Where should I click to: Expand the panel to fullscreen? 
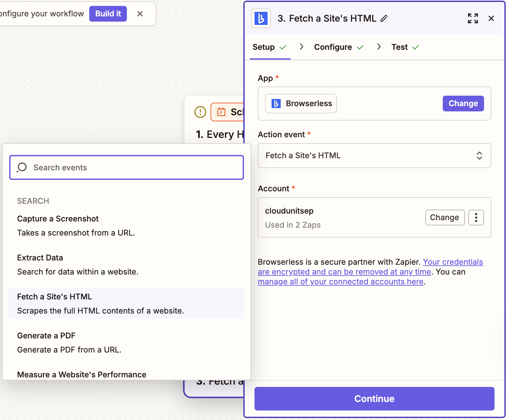[x=473, y=18]
